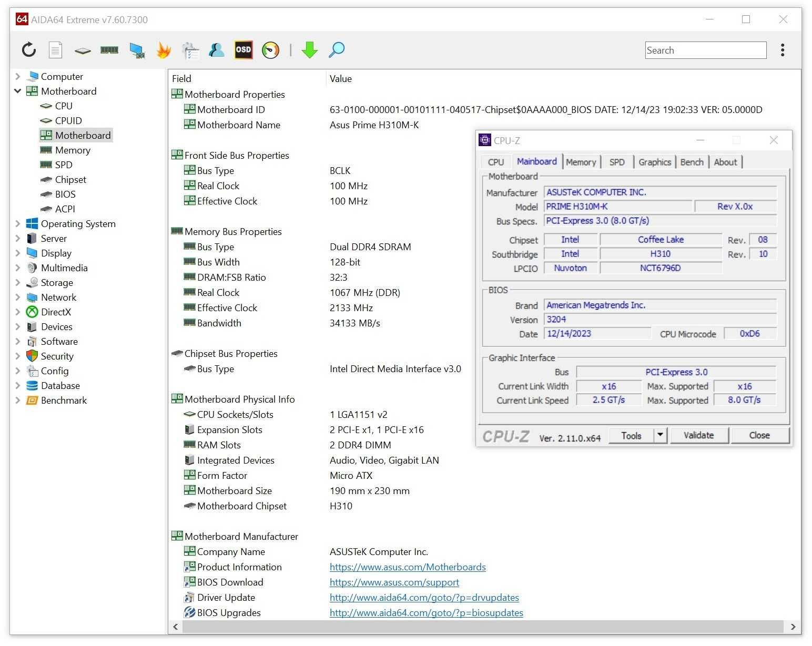Expand the Display tree node
812x646 pixels.
pos(17,253)
